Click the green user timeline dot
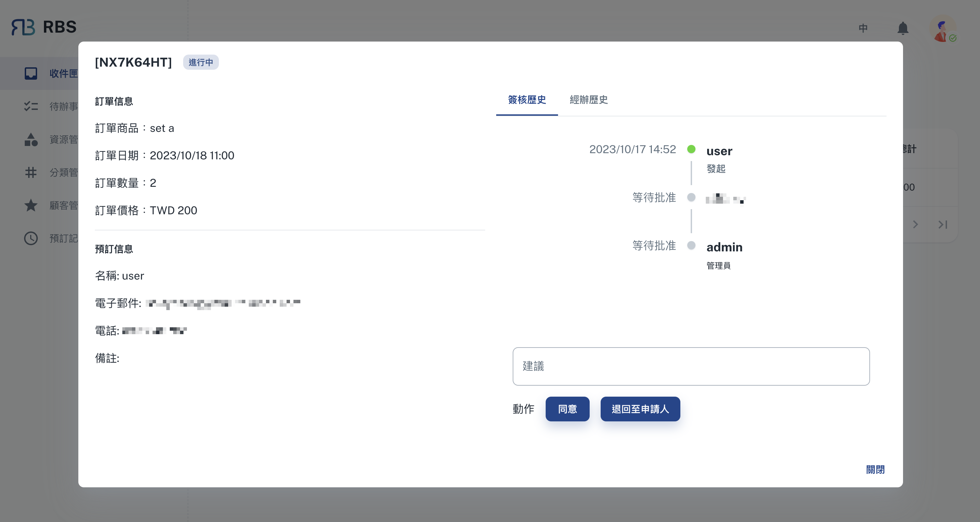Viewport: 980px width, 522px height. coord(691,149)
